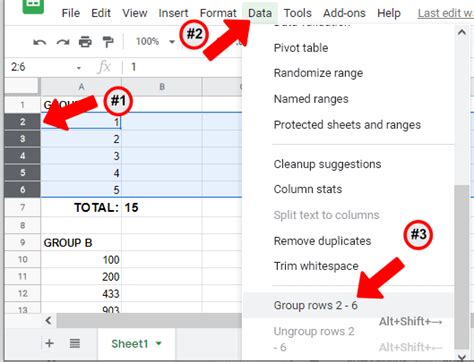474x362 pixels.
Task: Select row 10 header
Action: pos(22,259)
